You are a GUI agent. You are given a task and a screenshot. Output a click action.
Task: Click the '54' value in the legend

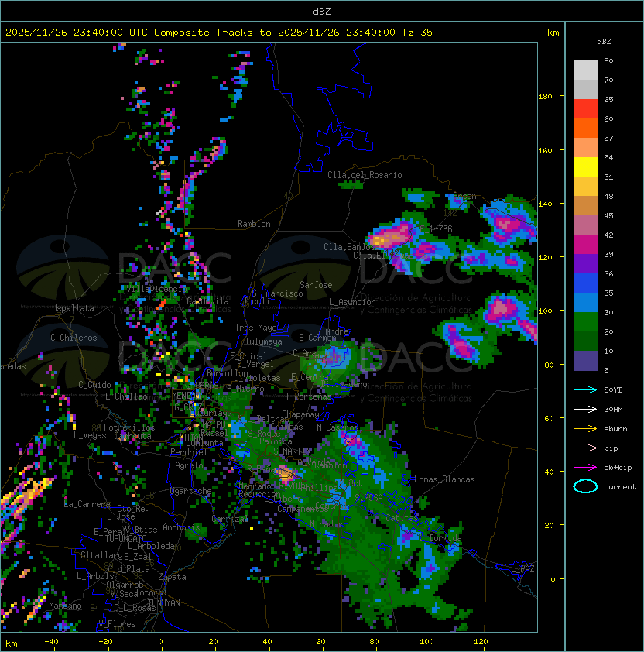(x=608, y=158)
